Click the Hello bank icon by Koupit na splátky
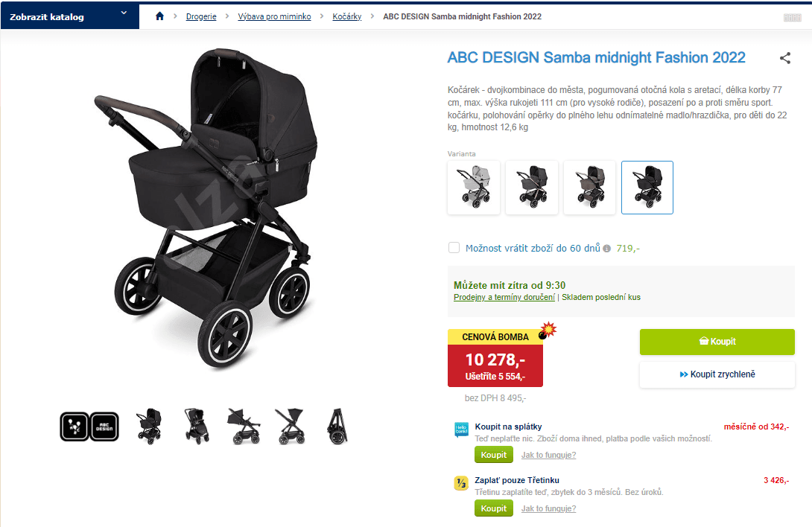 pyautogui.click(x=461, y=429)
